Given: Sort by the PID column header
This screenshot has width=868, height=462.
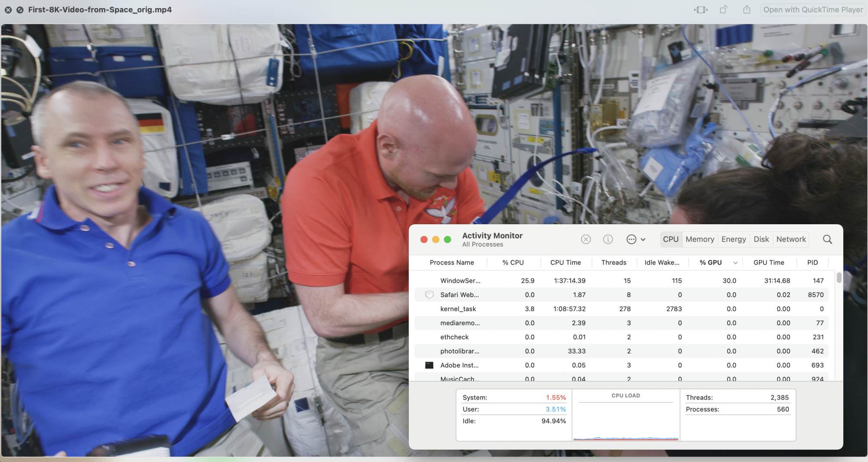Looking at the screenshot, I should point(812,262).
